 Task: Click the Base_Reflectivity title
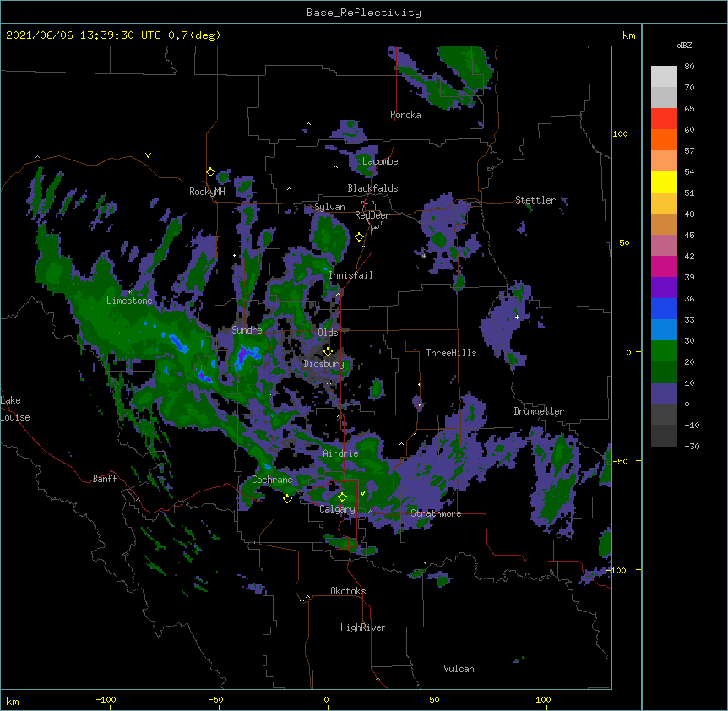[x=364, y=13]
